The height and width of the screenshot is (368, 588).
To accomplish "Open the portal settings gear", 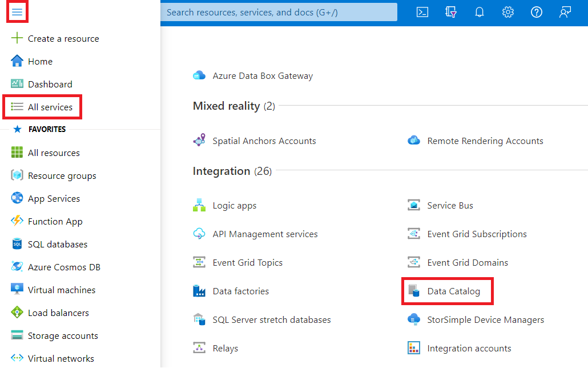I will 508,11.
